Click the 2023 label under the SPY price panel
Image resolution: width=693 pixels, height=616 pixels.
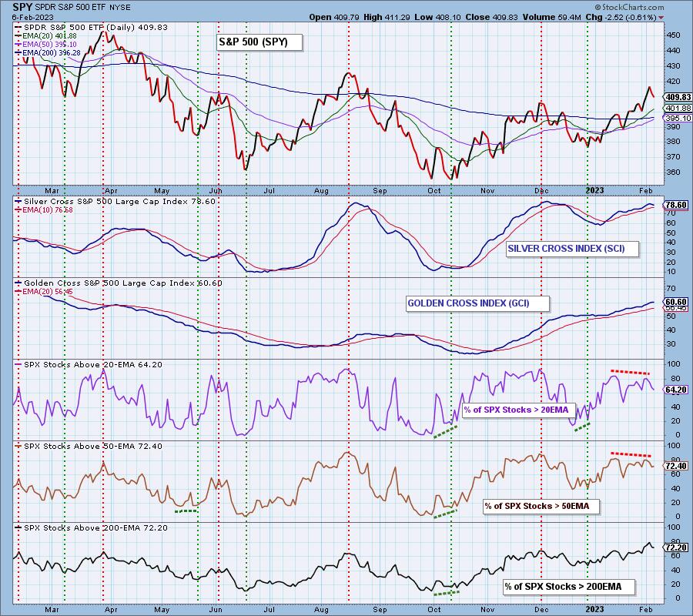coord(594,190)
